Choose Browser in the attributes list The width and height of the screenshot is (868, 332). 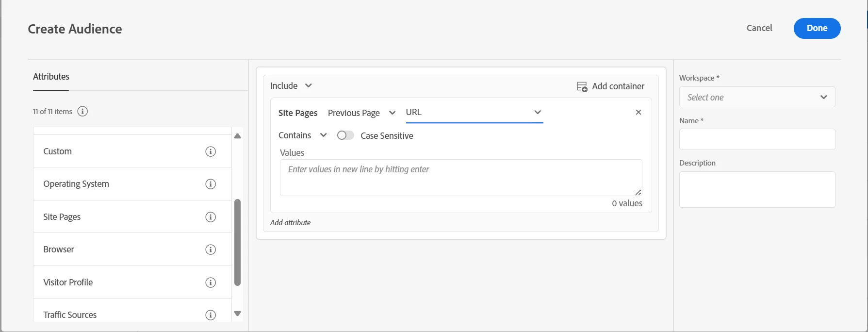(x=59, y=249)
